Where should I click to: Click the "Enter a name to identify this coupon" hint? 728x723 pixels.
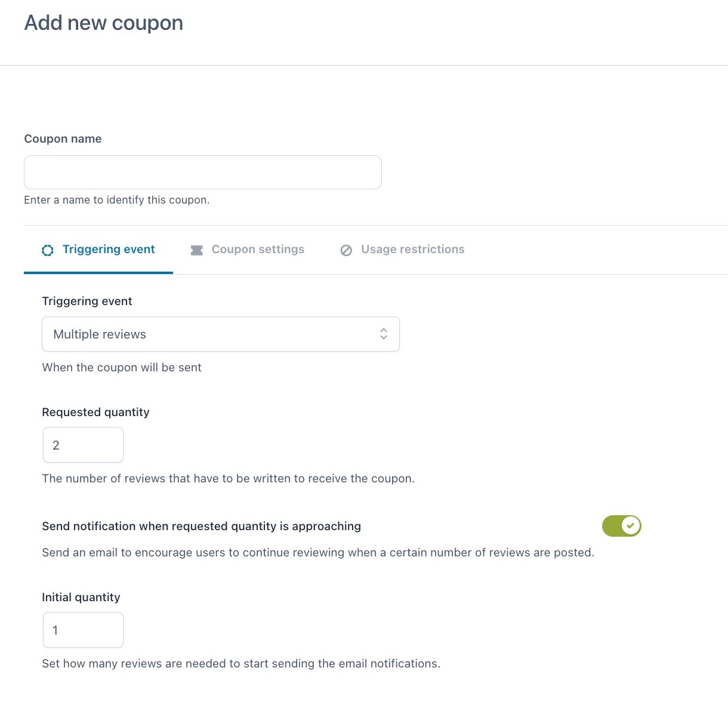116,200
